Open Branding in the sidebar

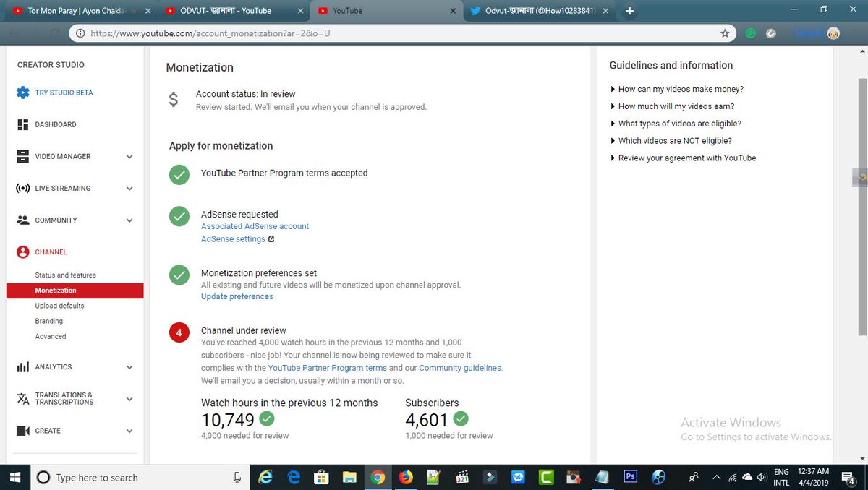point(48,321)
